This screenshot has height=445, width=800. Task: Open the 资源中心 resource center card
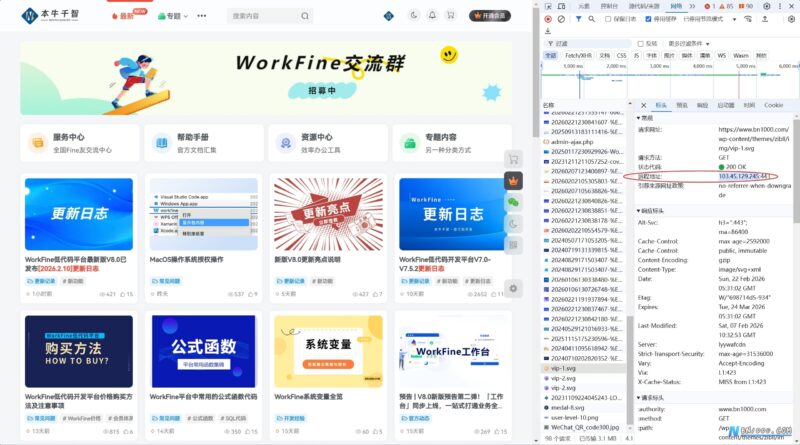pos(328,143)
